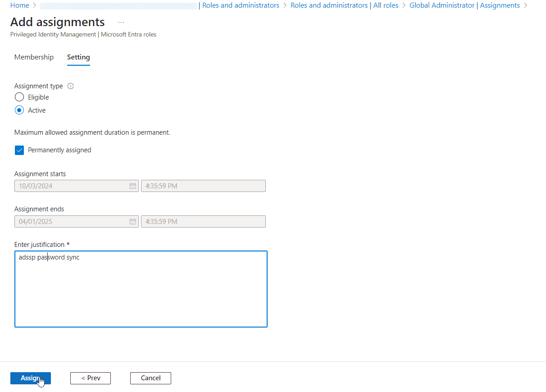Click the info icon beside Assignment type

coord(70,86)
